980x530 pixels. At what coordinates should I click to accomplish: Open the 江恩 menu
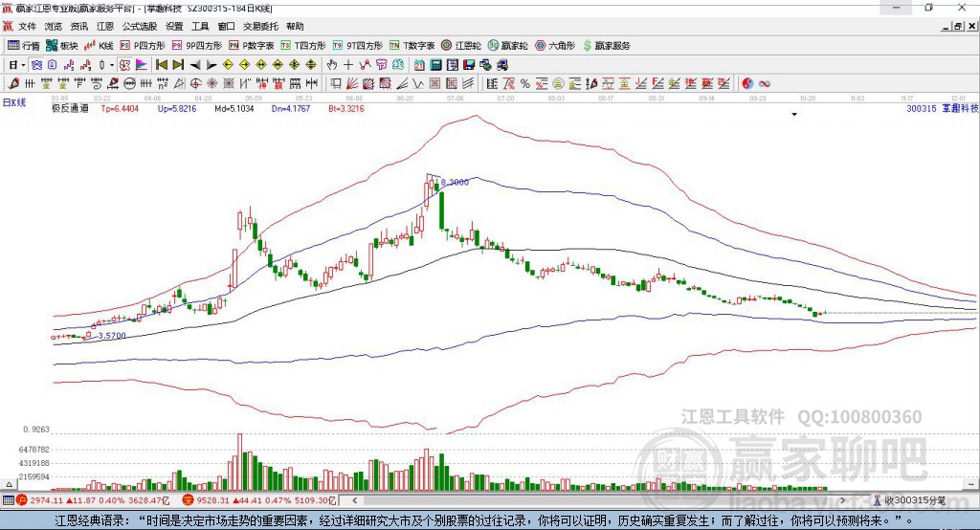(105, 26)
